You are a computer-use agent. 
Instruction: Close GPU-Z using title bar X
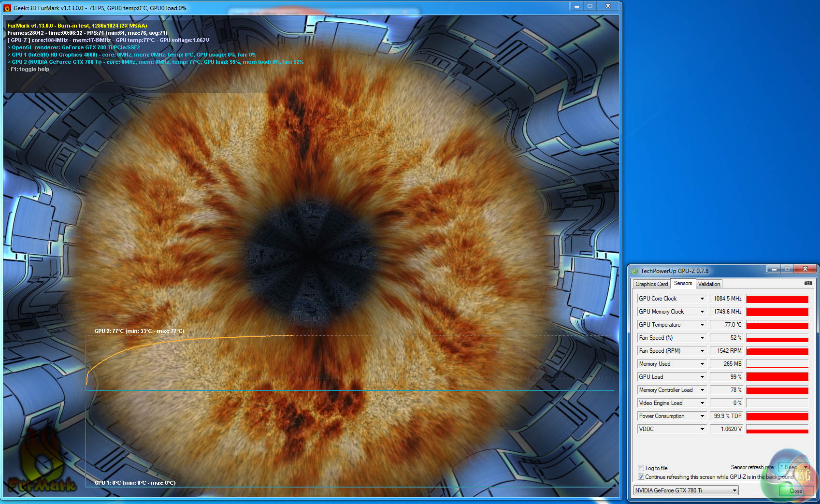tap(805, 269)
